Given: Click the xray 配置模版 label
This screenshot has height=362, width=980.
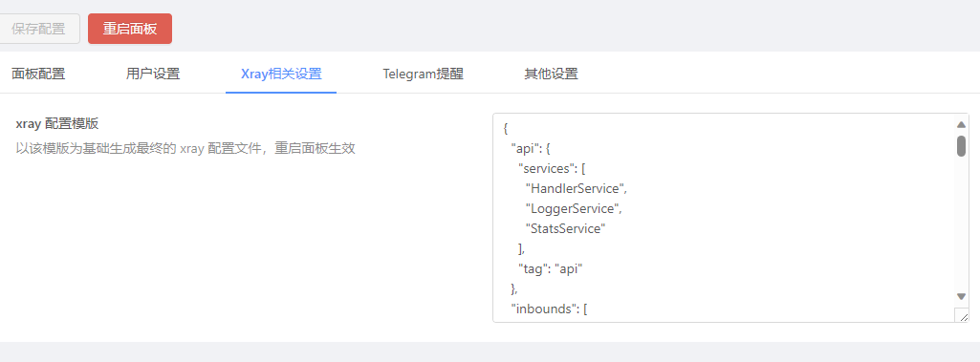Looking at the screenshot, I should tap(56, 123).
